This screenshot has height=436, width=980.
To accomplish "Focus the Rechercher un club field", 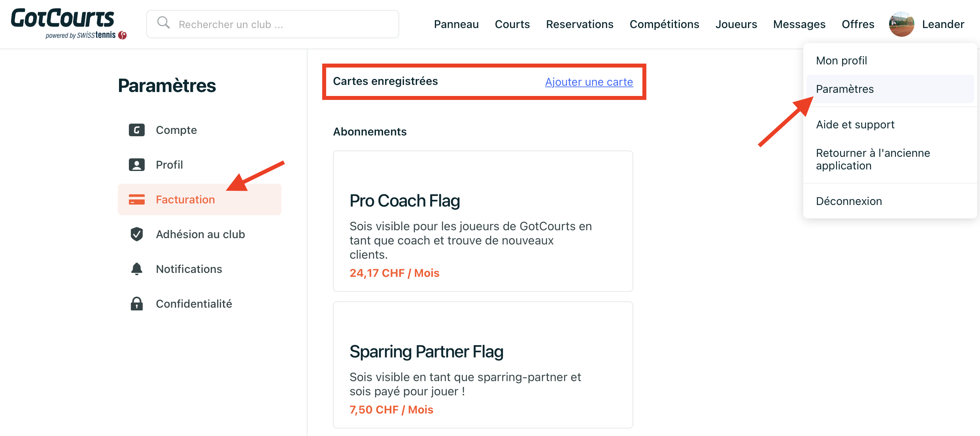I will pyautogui.click(x=273, y=24).
